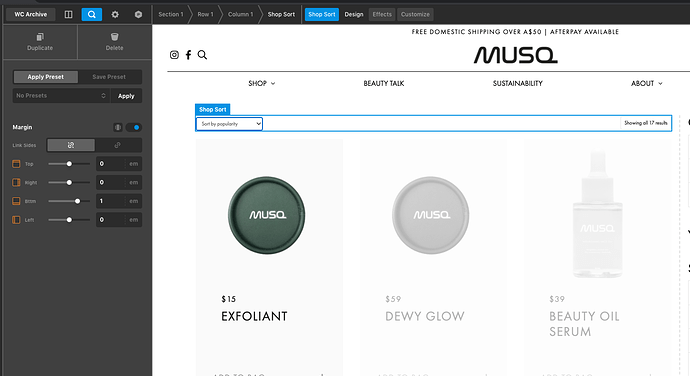The image size is (690, 376).
Task: Click the MUSQ logo
Action: tap(515, 55)
